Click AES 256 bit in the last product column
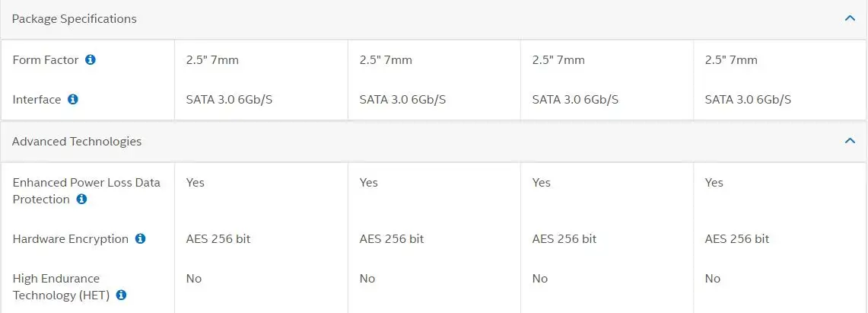Image resolution: width=868 pixels, height=313 pixels. pyautogui.click(x=737, y=239)
